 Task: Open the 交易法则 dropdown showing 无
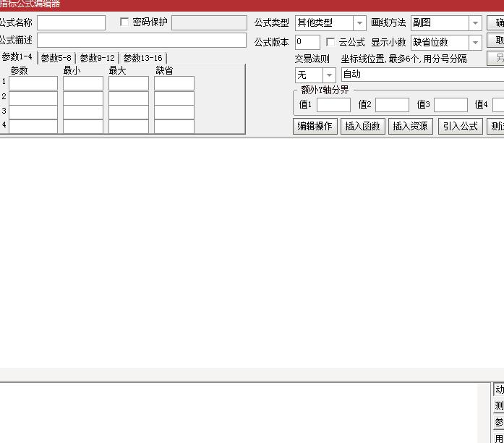point(315,75)
